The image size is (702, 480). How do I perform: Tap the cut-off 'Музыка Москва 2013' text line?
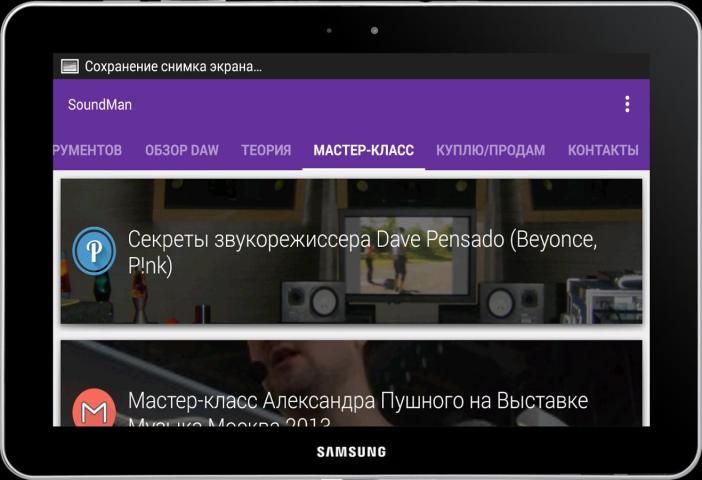point(228,421)
